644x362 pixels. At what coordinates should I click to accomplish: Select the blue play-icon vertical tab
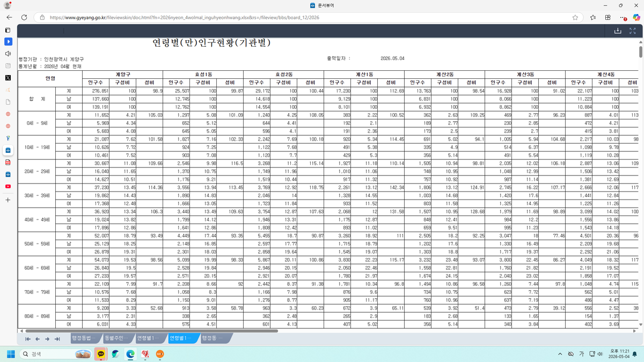(8, 41)
